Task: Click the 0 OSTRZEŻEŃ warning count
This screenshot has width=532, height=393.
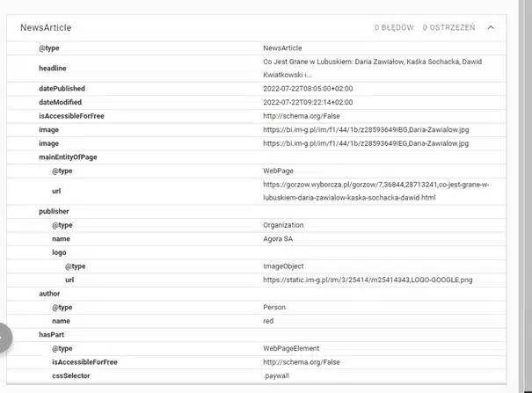Action: 448,28
